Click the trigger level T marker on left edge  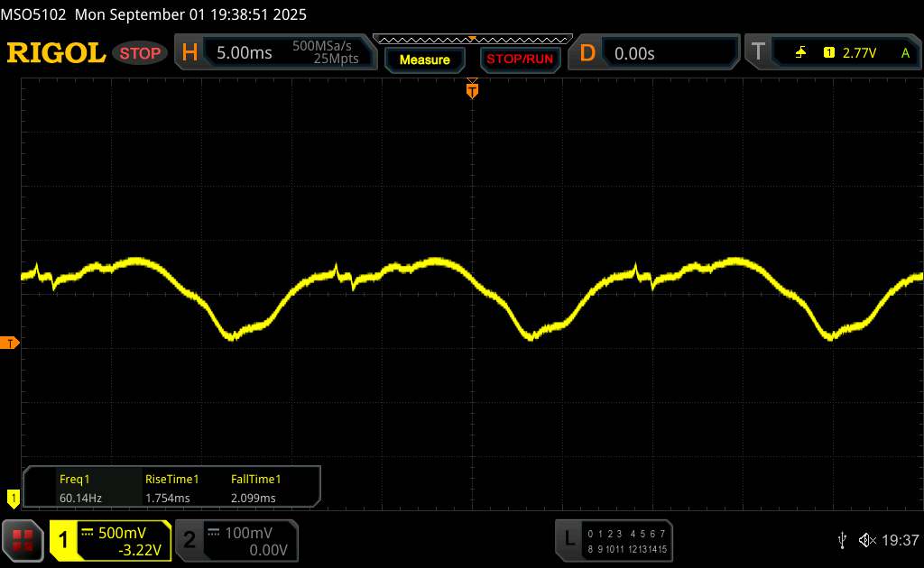tap(9, 344)
